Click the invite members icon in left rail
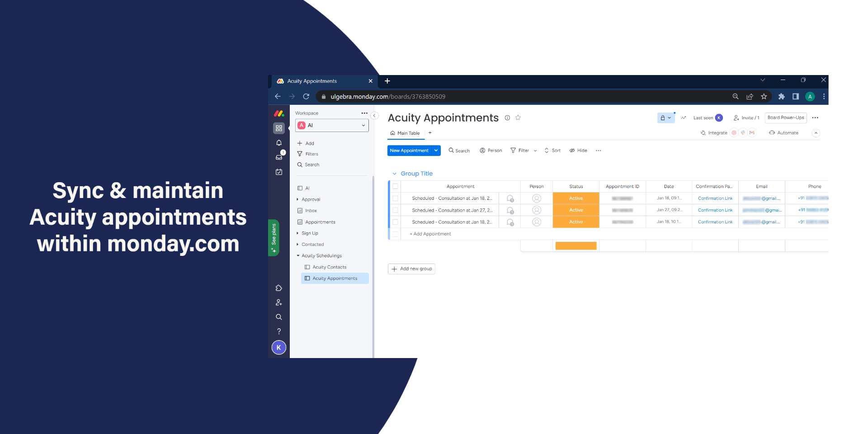The image size is (868, 434). coord(279,302)
